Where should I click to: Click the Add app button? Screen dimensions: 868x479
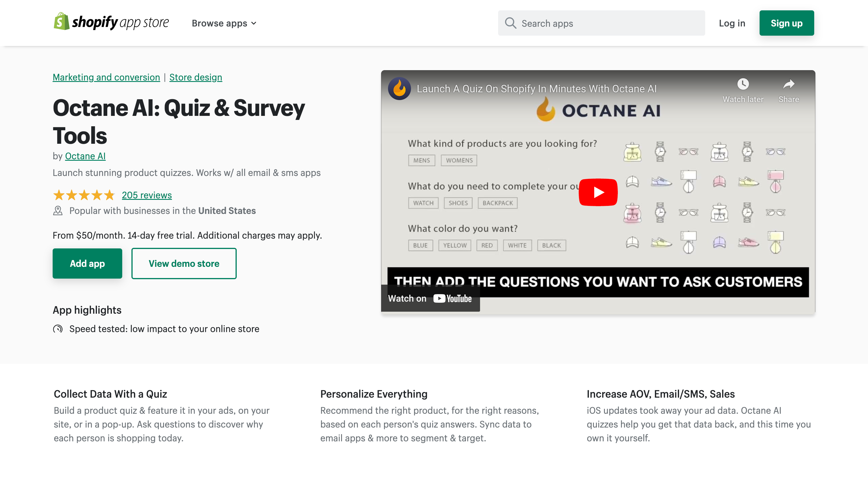[x=87, y=263]
